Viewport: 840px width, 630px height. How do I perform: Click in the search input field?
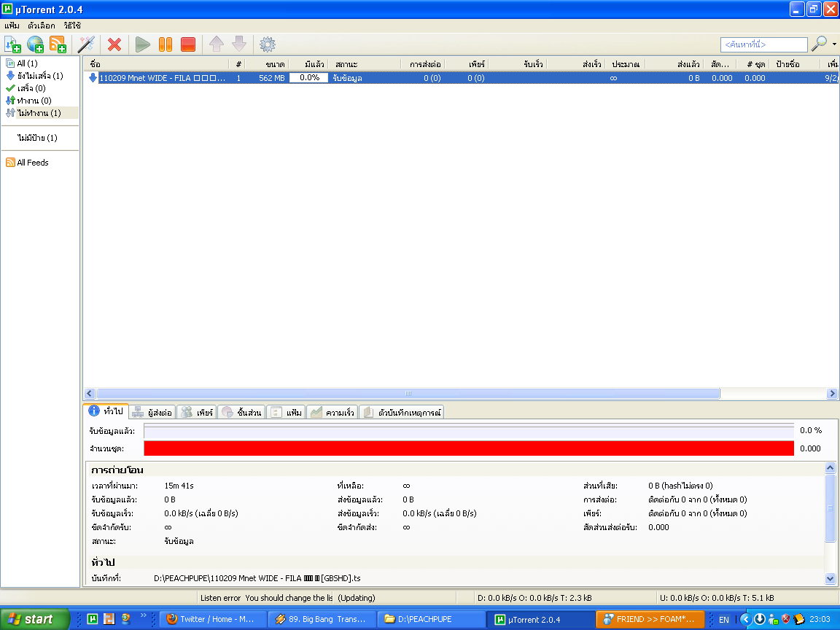(764, 44)
